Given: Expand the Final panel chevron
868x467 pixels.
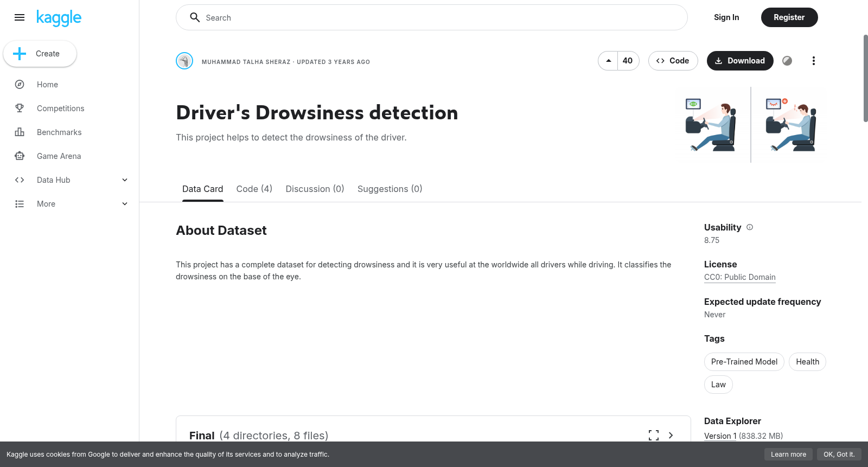Looking at the screenshot, I should coord(671,435).
